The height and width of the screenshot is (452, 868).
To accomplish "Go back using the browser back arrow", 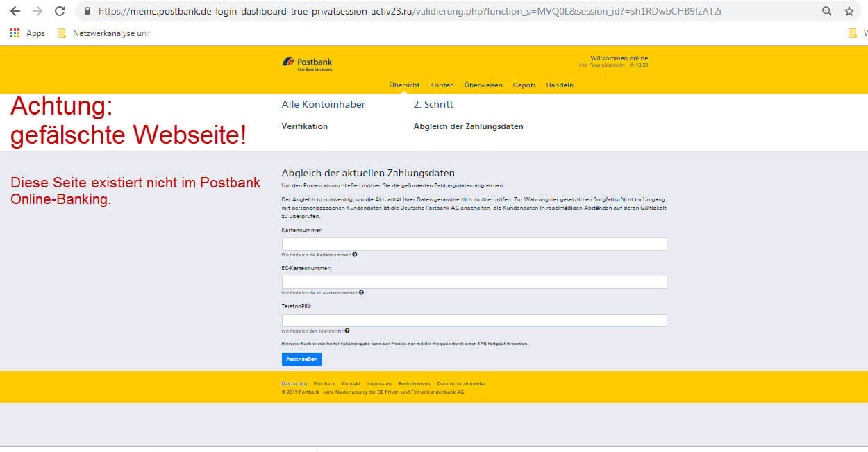I will pos(15,11).
